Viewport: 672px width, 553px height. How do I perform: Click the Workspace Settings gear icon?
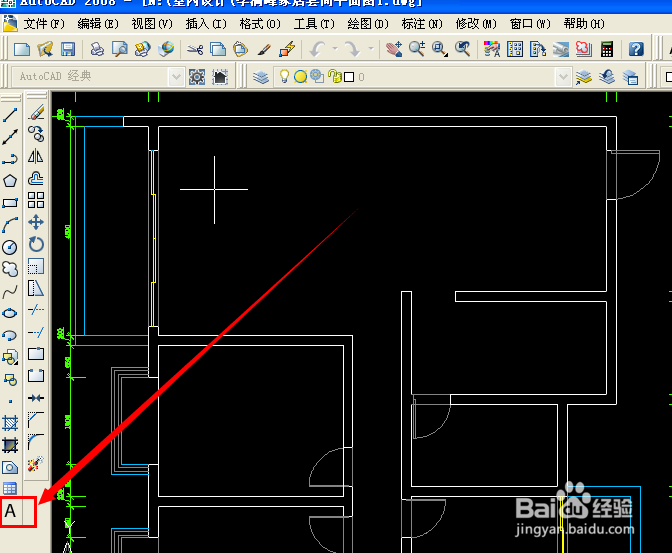(197, 77)
